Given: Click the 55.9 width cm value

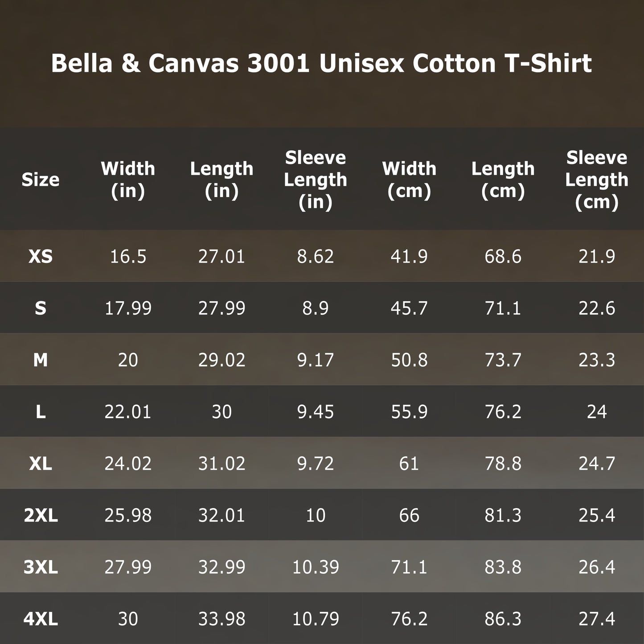Looking at the screenshot, I should [409, 411].
